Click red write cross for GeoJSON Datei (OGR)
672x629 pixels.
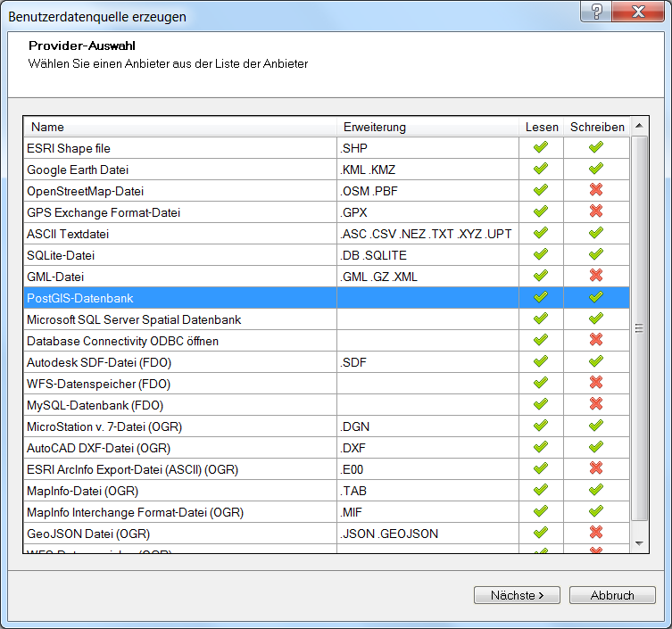click(x=596, y=534)
